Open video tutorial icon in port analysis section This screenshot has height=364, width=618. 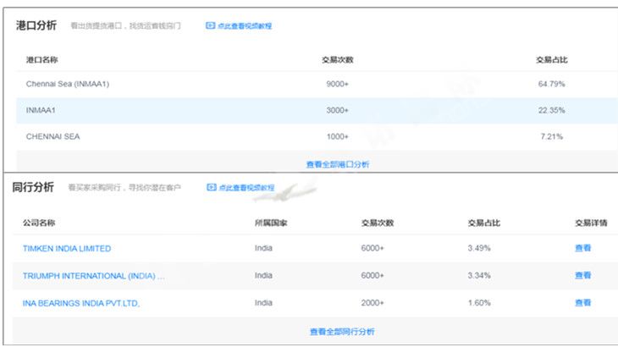pyautogui.click(x=211, y=25)
